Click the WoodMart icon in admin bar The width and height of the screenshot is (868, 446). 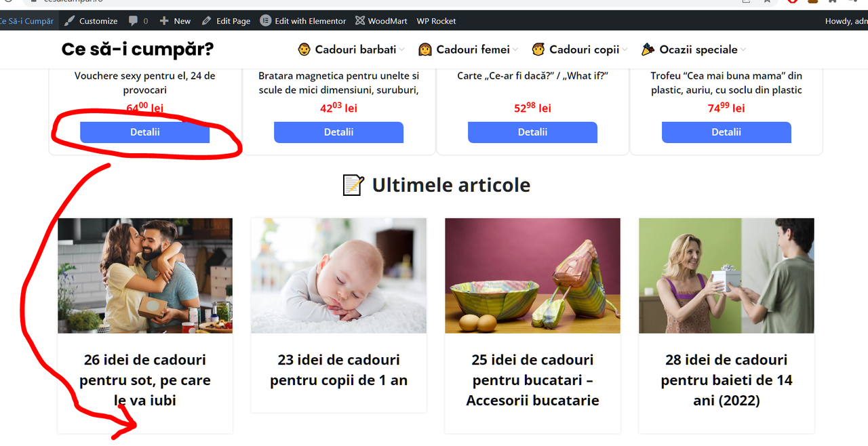pos(360,21)
